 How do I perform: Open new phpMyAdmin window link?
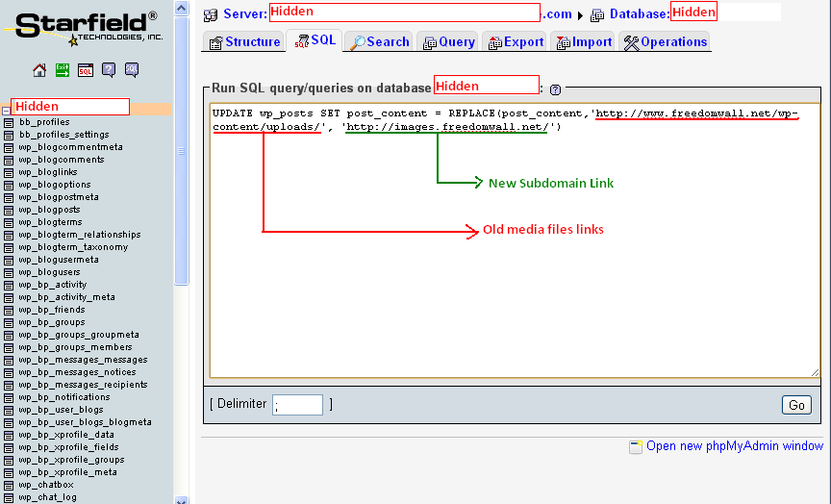(x=734, y=446)
